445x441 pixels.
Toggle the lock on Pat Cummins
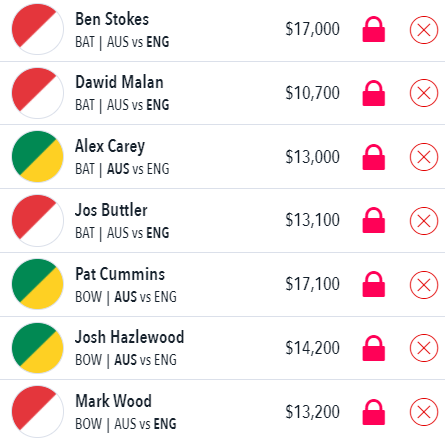tap(374, 284)
